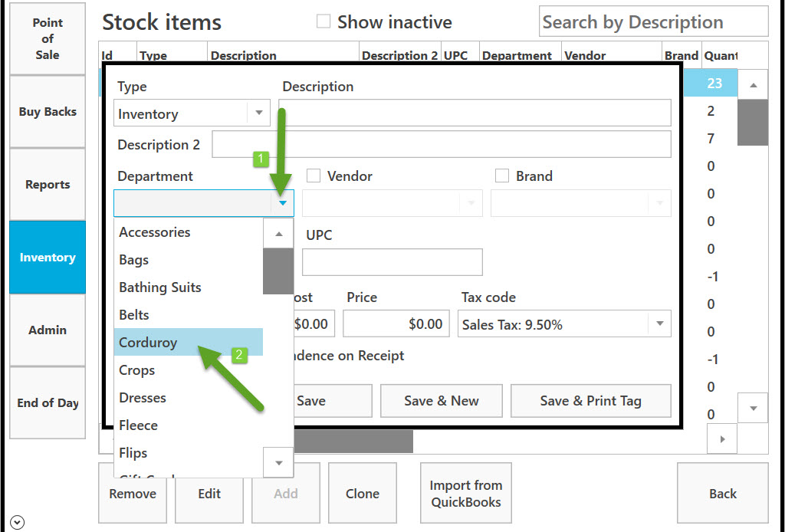Click the Save & Print Tag button
785x532 pixels.
(591, 400)
